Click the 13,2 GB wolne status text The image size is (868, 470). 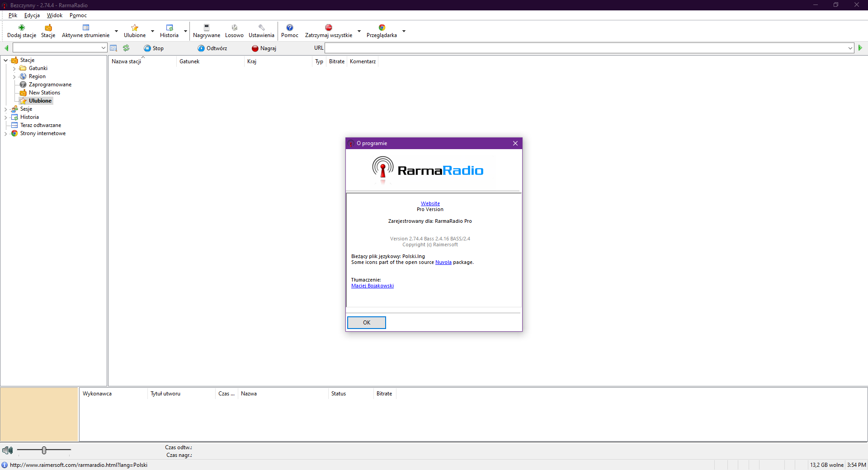pos(827,465)
